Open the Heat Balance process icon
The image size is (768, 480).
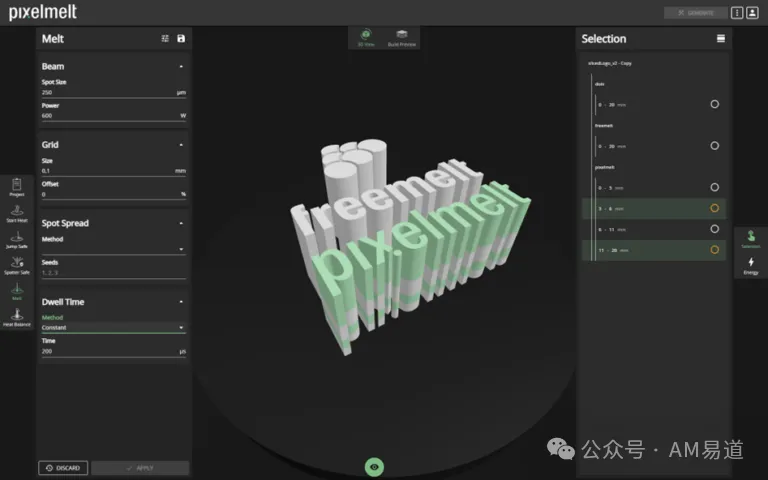point(17,317)
